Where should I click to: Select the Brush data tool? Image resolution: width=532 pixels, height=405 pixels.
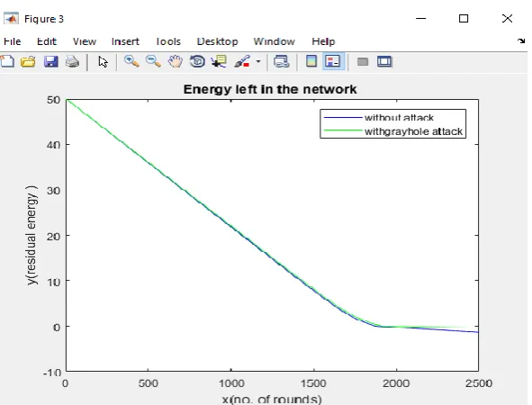click(242, 62)
